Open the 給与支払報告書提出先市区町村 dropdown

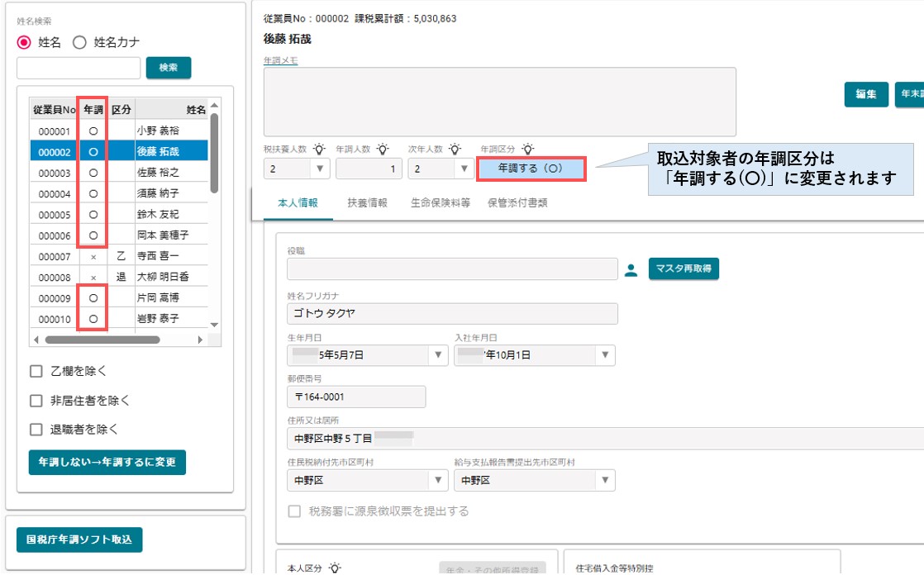[x=605, y=480]
